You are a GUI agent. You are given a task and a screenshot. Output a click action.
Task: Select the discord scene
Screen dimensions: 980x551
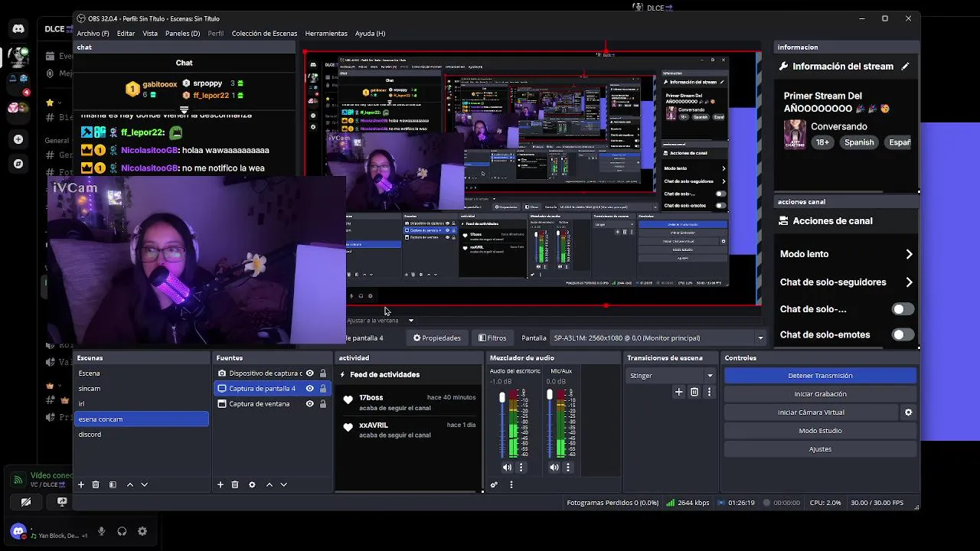(142, 435)
